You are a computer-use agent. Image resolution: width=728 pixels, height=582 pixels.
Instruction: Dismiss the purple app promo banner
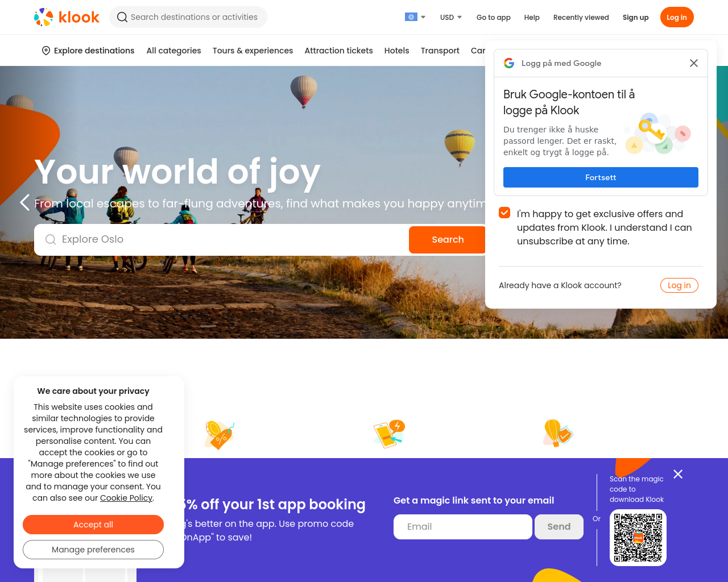point(678,474)
